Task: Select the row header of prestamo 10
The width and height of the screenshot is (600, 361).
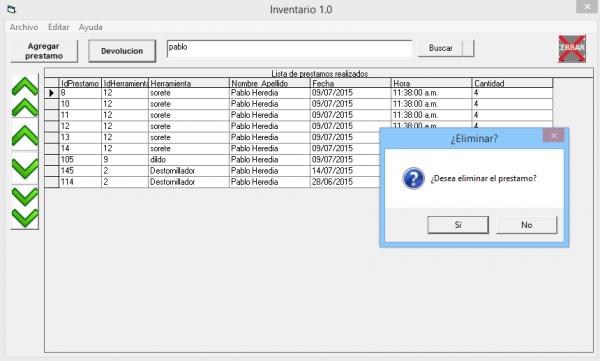Action: [52, 104]
